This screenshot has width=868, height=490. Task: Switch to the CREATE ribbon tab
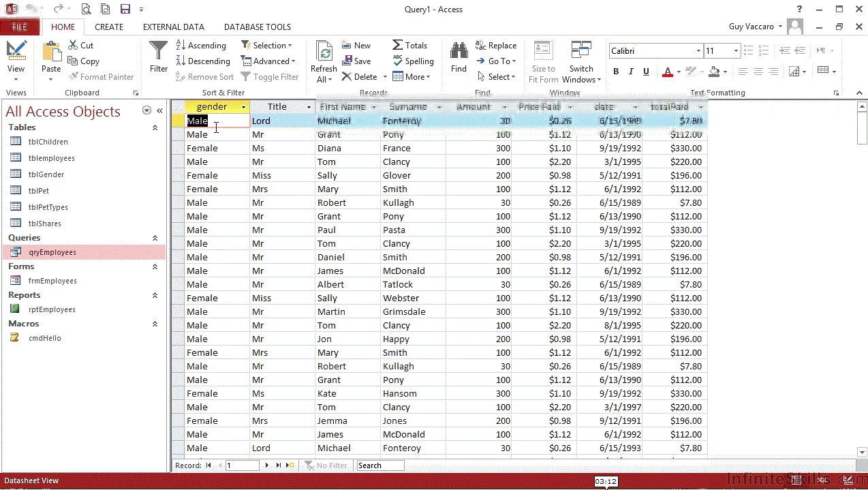click(x=109, y=27)
